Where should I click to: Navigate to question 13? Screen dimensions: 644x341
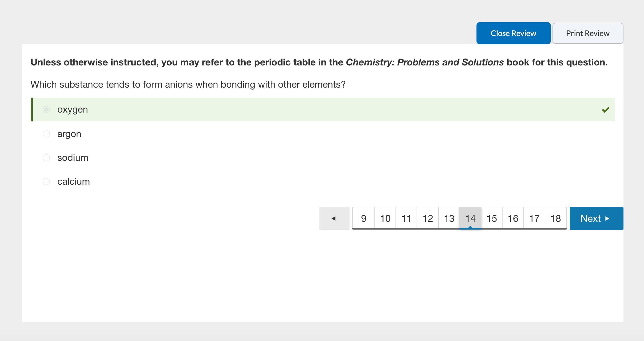tap(449, 218)
